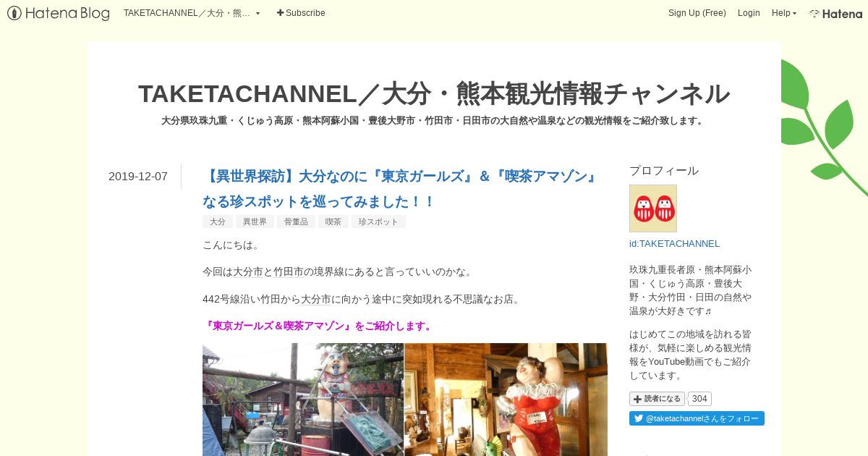Expand the Help menu
Image resolution: width=868 pixels, height=456 pixels.
pos(784,13)
